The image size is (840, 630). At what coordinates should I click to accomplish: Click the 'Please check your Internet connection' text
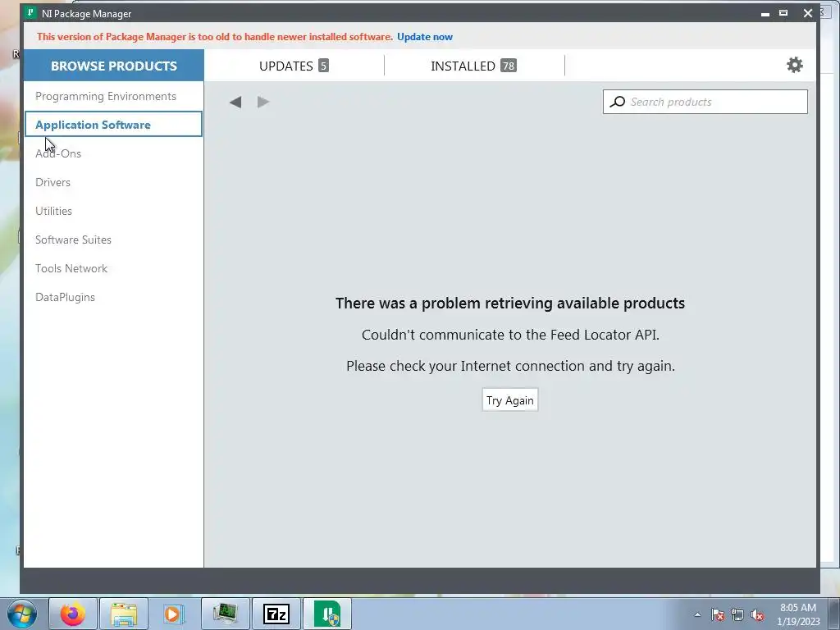510,367
